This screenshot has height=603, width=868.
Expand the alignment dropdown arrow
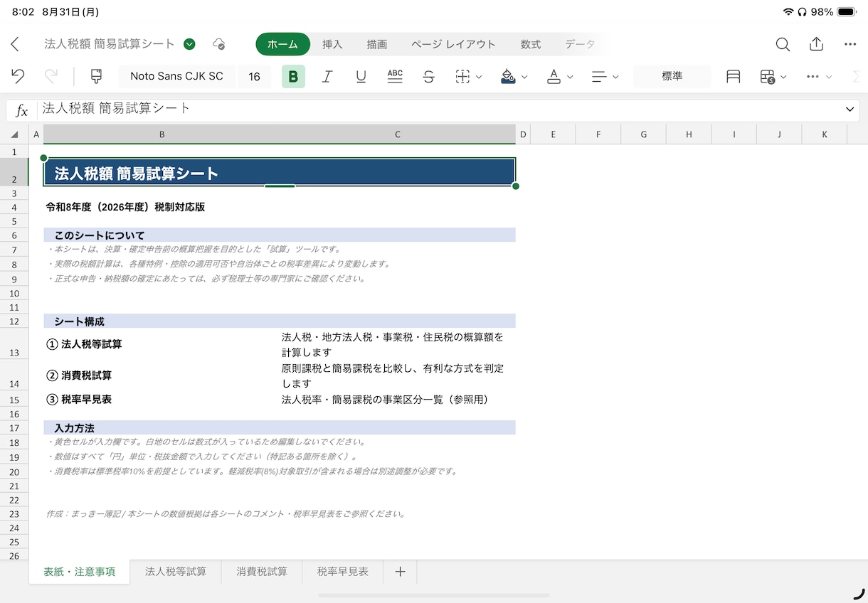click(x=615, y=77)
